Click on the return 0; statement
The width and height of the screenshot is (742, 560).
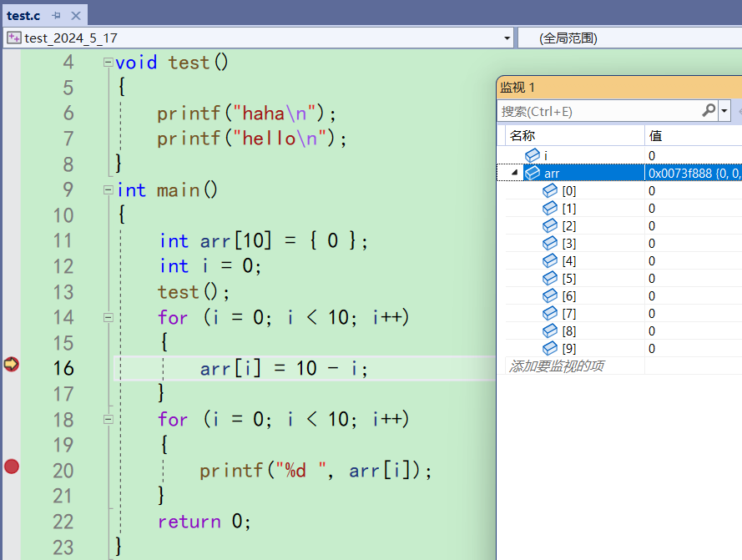(x=204, y=521)
